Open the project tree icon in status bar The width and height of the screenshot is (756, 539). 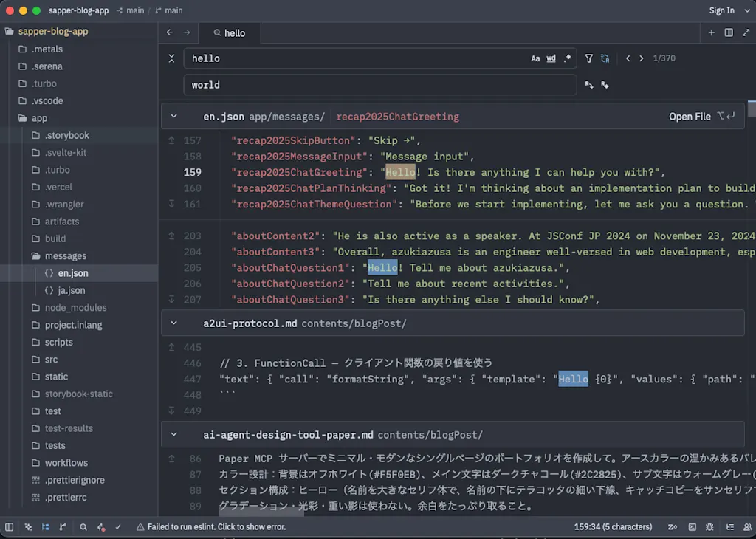pos(45,527)
